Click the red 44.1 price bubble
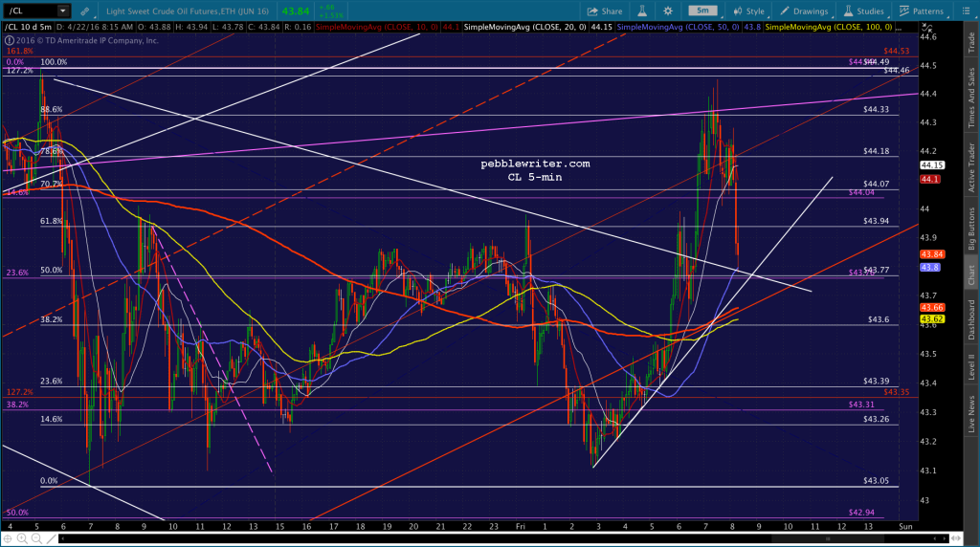980x547 pixels. [x=930, y=179]
